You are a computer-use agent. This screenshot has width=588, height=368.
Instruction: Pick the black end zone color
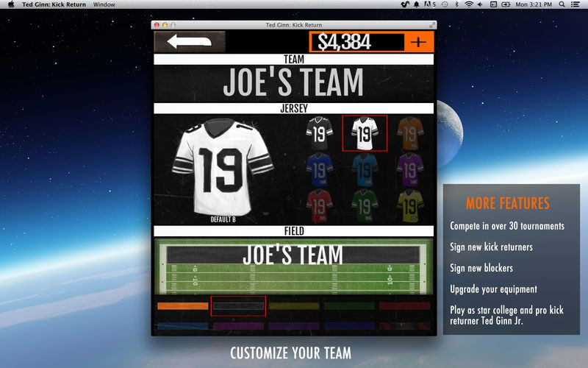tap(238, 306)
